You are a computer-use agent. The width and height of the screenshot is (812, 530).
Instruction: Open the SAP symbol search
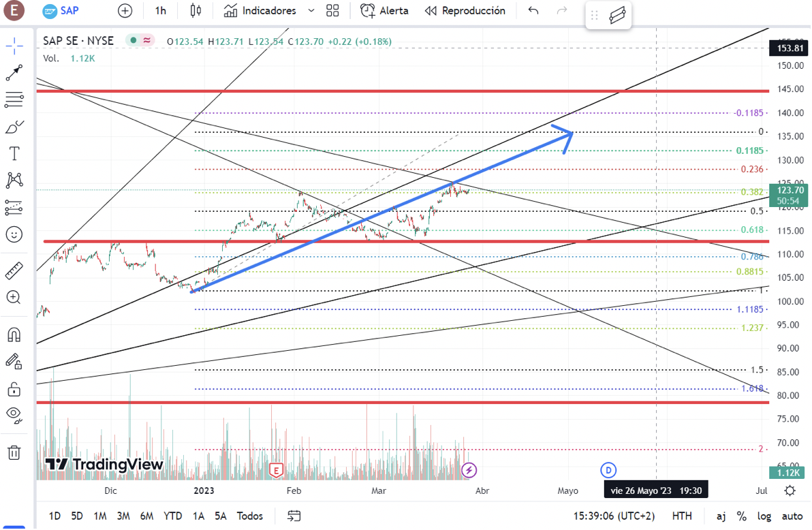coord(61,11)
